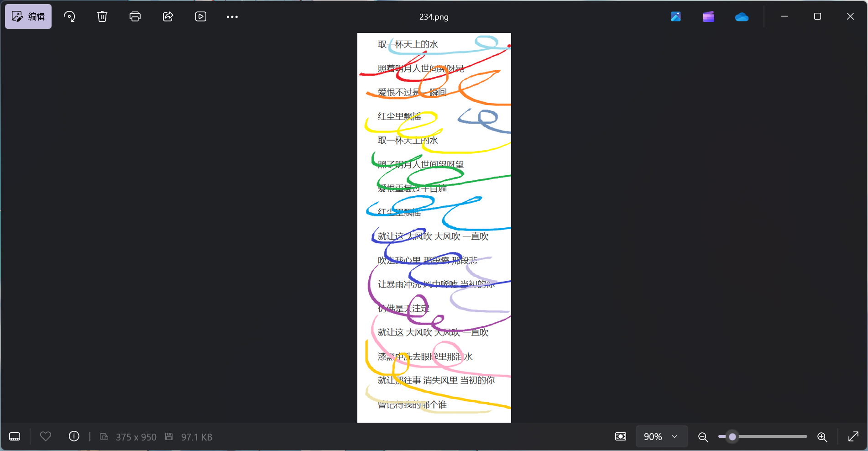Click the Edit (编辑) button
This screenshot has width=868, height=451.
click(28, 16)
